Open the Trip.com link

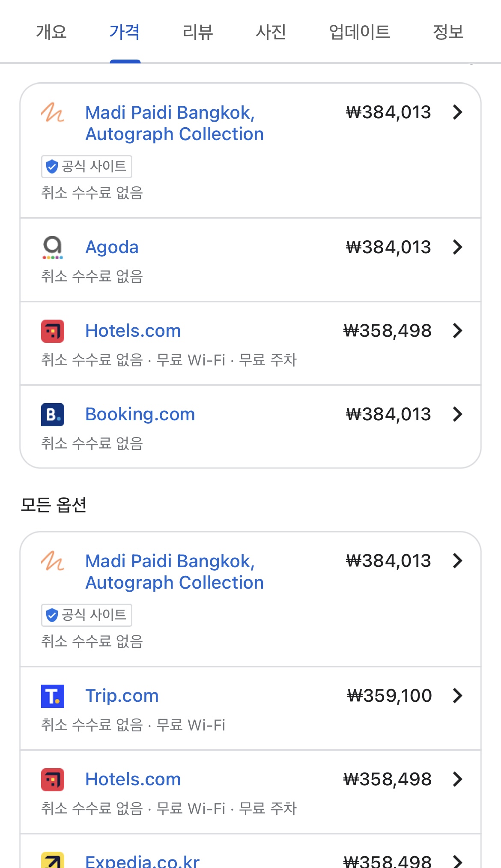(122, 696)
